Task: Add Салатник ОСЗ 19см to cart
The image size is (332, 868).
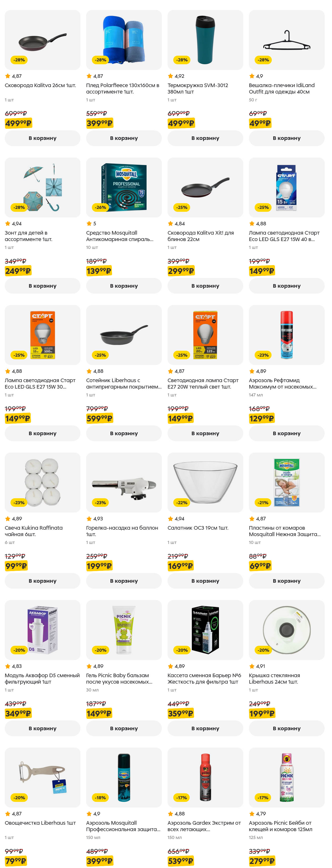Action: point(205,581)
